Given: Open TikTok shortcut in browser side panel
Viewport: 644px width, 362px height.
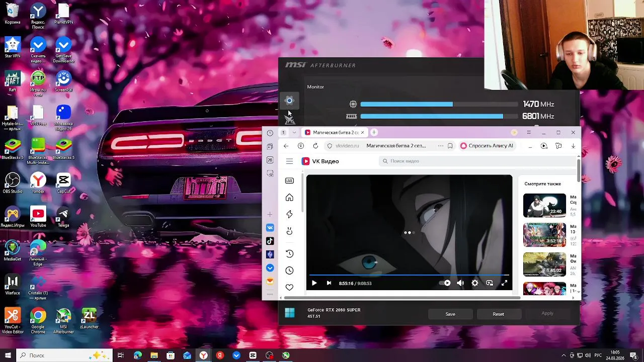Looking at the screenshot, I should (270, 241).
